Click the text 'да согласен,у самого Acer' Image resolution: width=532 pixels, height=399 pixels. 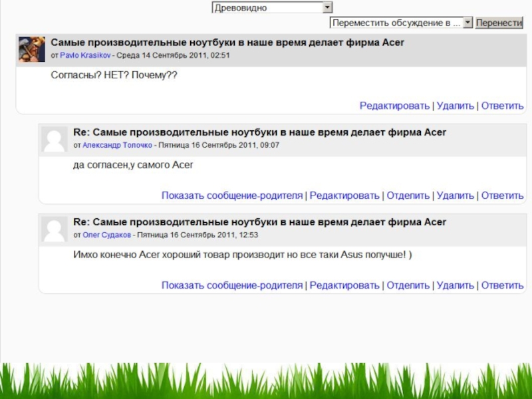pyautogui.click(x=133, y=165)
